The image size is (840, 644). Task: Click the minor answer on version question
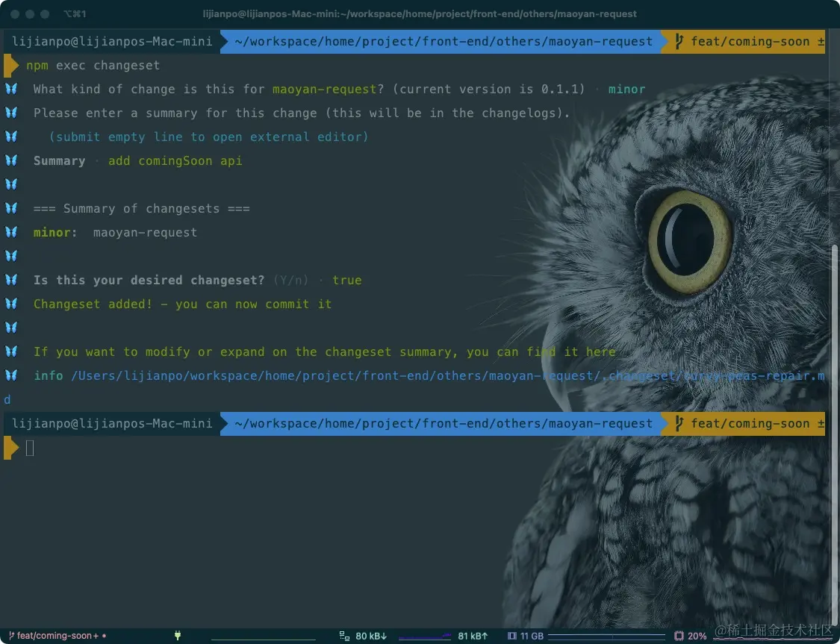[x=626, y=89]
